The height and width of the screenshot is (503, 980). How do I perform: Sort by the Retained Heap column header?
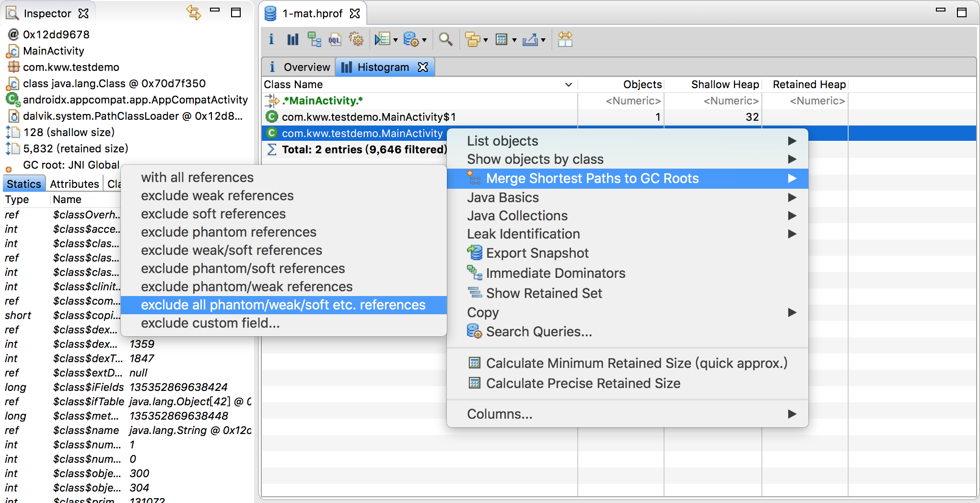click(805, 84)
